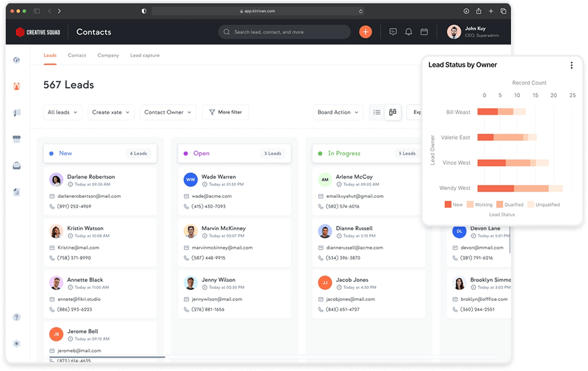This screenshot has width=588, height=371.
Task: Open the briefcase icon in the sidebar
Action: tap(17, 165)
